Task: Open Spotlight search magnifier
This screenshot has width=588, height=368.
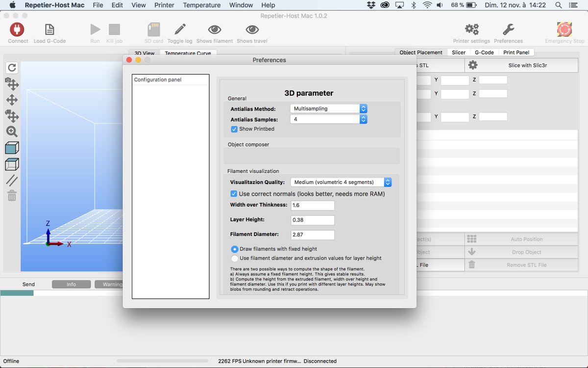Action: 559,5
